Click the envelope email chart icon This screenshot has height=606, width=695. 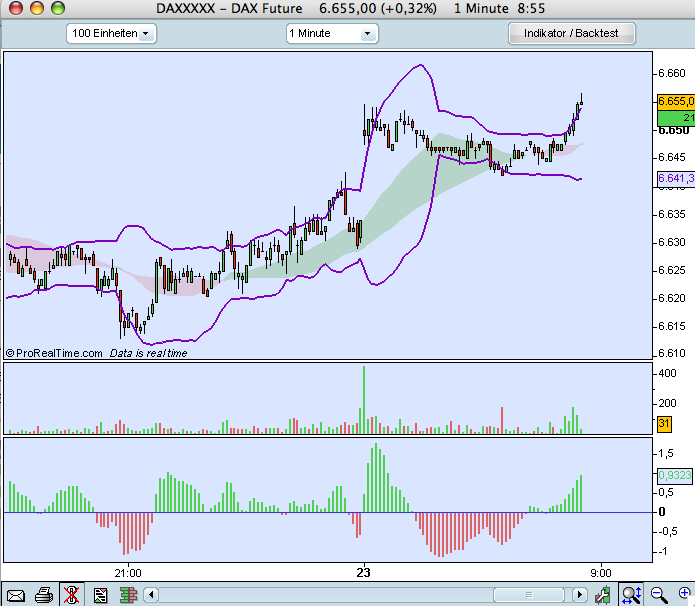(16, 595)
